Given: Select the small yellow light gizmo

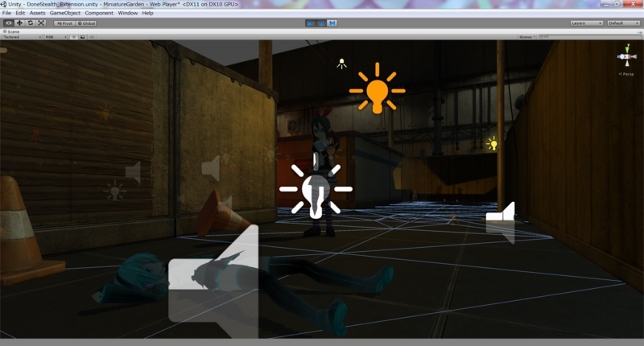Looking at the screenshot, I should [493, 143].
